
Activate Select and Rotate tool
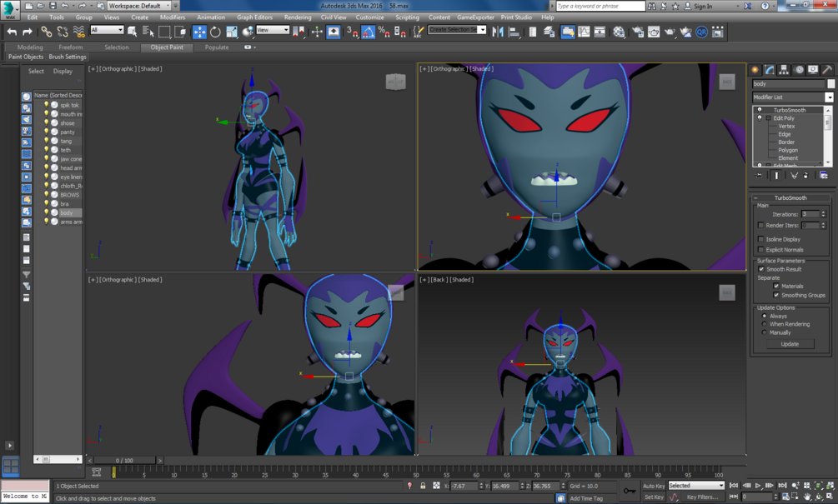[215, 32]
